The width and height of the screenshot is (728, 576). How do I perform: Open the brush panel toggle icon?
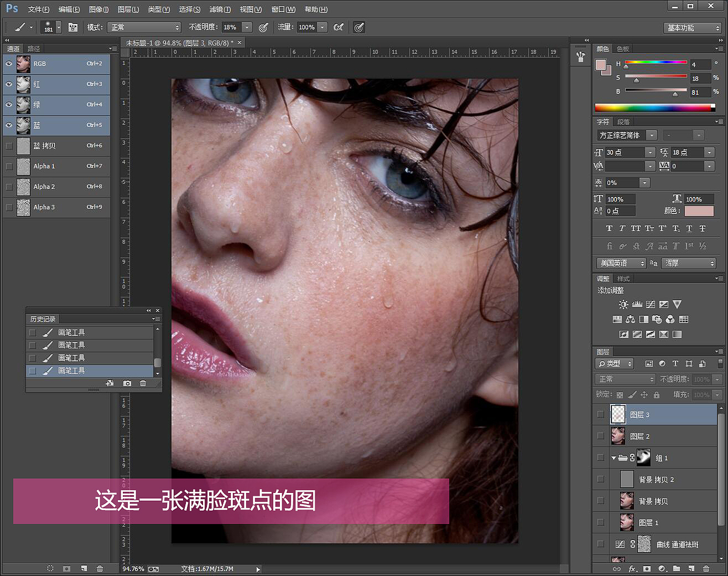click(73, 27)
